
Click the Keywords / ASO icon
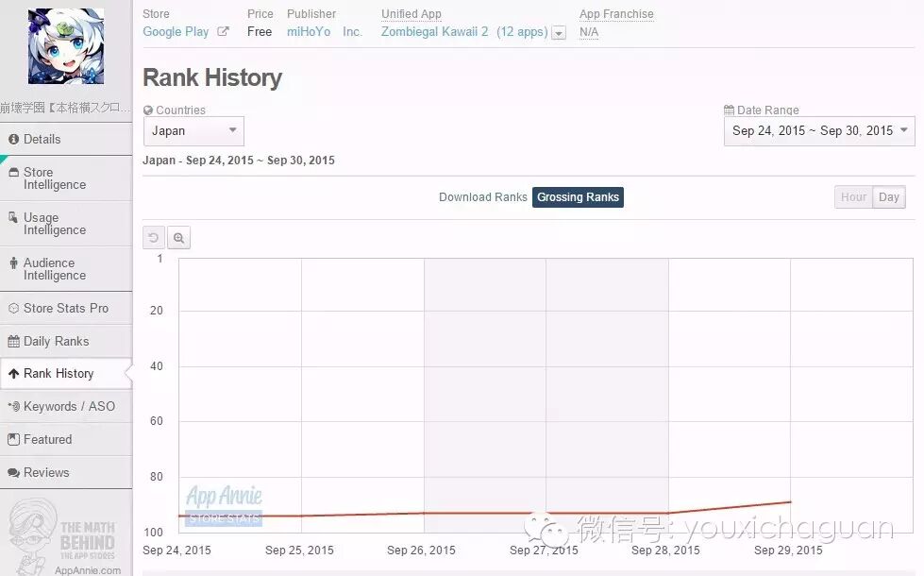(x=13, y=406)
